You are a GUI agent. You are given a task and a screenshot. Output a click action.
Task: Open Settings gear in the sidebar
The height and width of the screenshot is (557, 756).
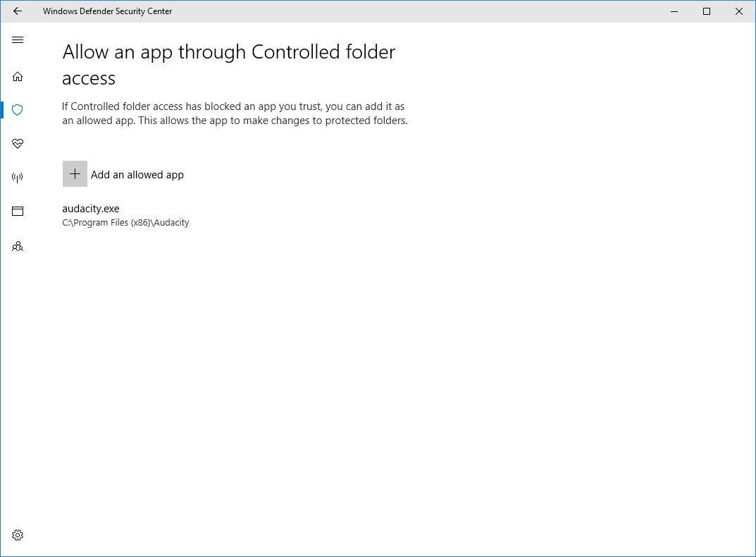(18, 535)
